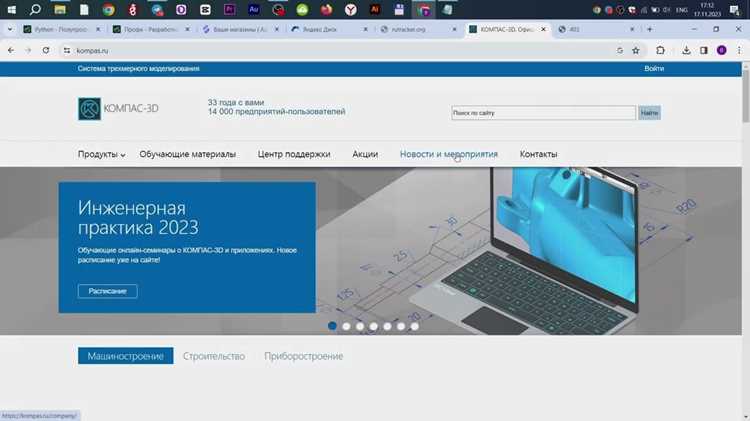The width and height of the screenshot is (750, 421).
Task: Open Chrome three-dot menu
Action: pos(739,50)
